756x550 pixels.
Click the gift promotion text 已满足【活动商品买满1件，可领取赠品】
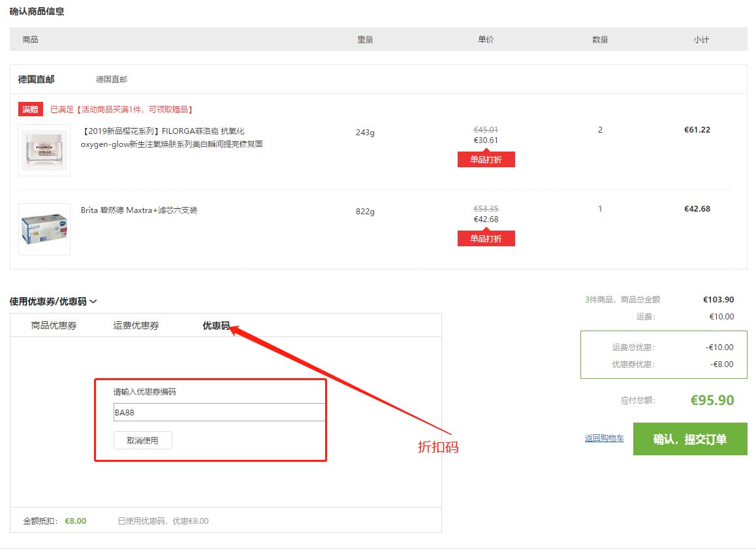(x=123, y=110)
